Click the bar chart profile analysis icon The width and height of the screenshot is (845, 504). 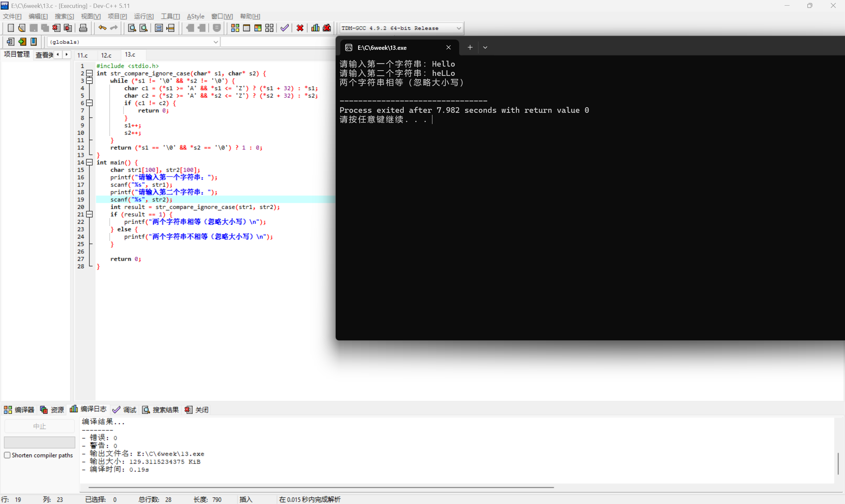pos(315,28)
